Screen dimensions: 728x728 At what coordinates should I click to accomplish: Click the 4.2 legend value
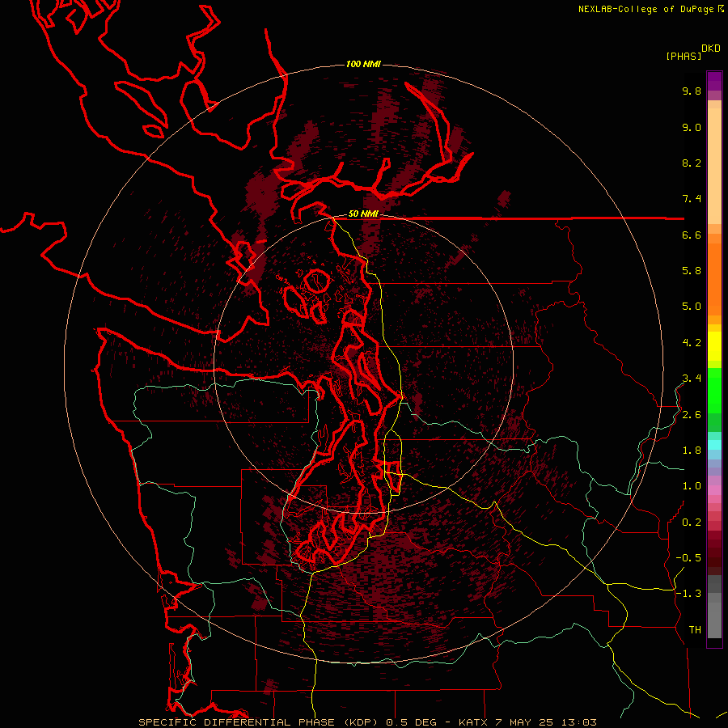click(x=692, y=343)
